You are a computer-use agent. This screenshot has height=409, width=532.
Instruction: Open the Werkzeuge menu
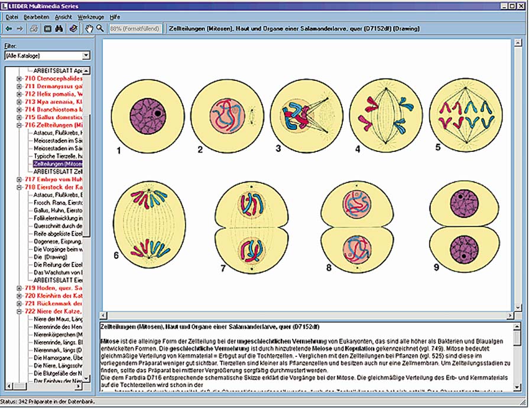point(91,17)
